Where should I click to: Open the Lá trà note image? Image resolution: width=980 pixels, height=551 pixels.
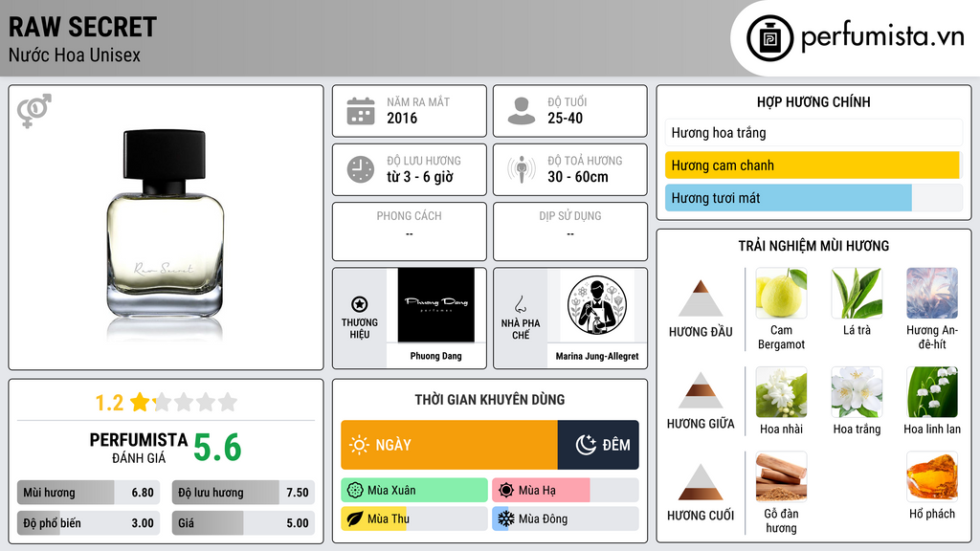click(857, 294)
